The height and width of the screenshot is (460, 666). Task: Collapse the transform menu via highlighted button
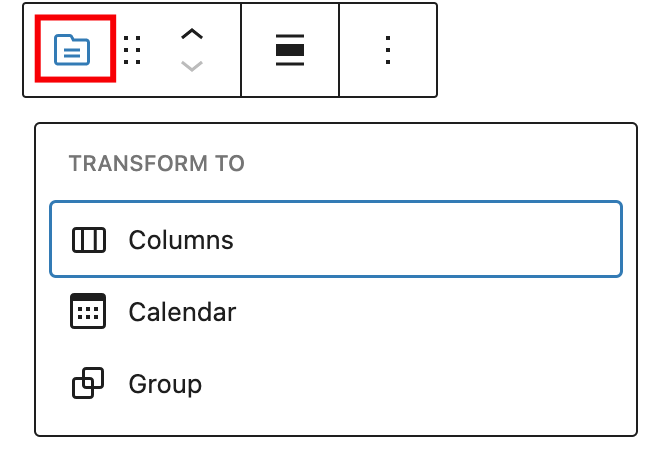72,49
